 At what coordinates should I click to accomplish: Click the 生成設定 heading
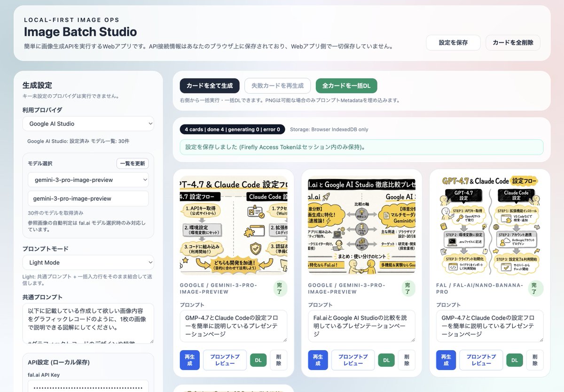[37, 86]
